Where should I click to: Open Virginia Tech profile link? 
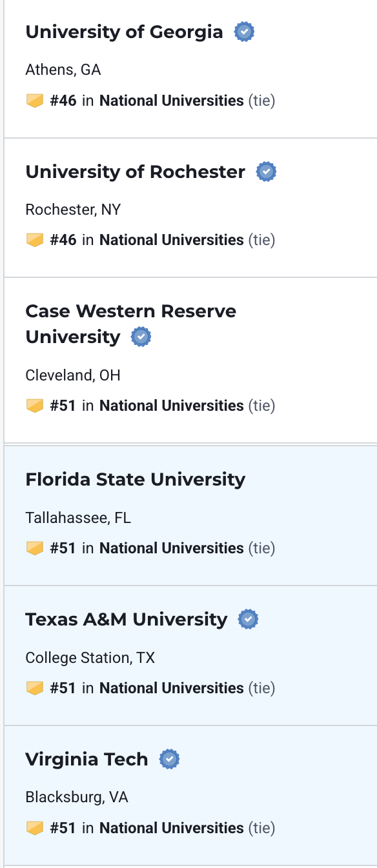coord(87,759)
